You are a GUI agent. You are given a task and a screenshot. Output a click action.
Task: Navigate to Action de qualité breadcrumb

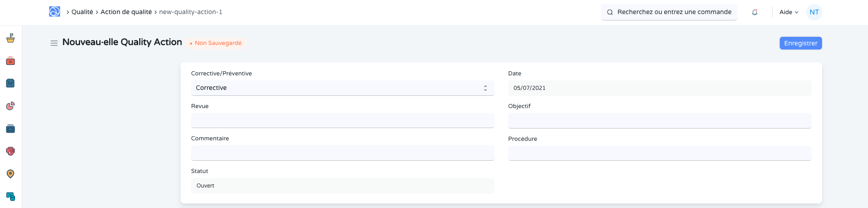pyautogui.click(x=126, y=12)
